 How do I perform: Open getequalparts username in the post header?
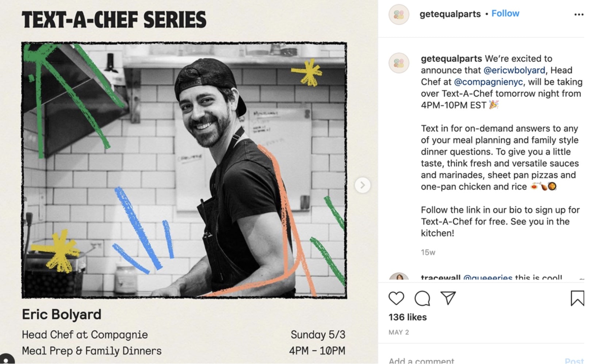tap(450, 14)
